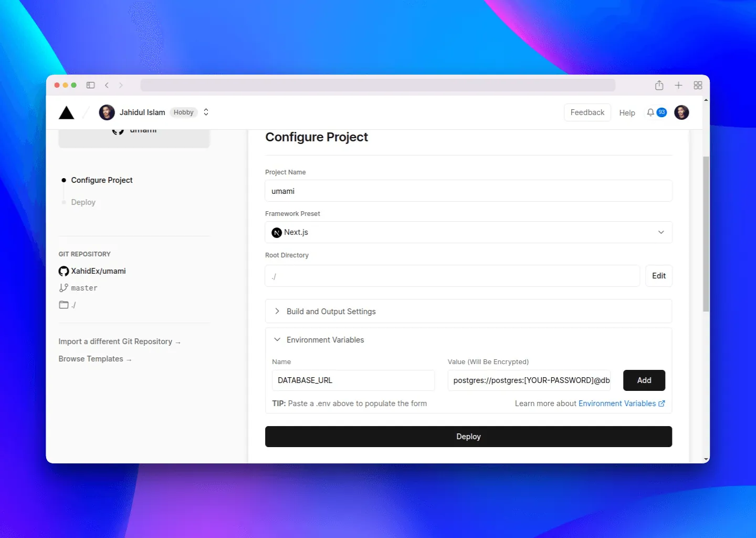The width and height of the screenshot is (756, 538).
Task: Click the Hobby plan badge
Action: tap(183, 112)
